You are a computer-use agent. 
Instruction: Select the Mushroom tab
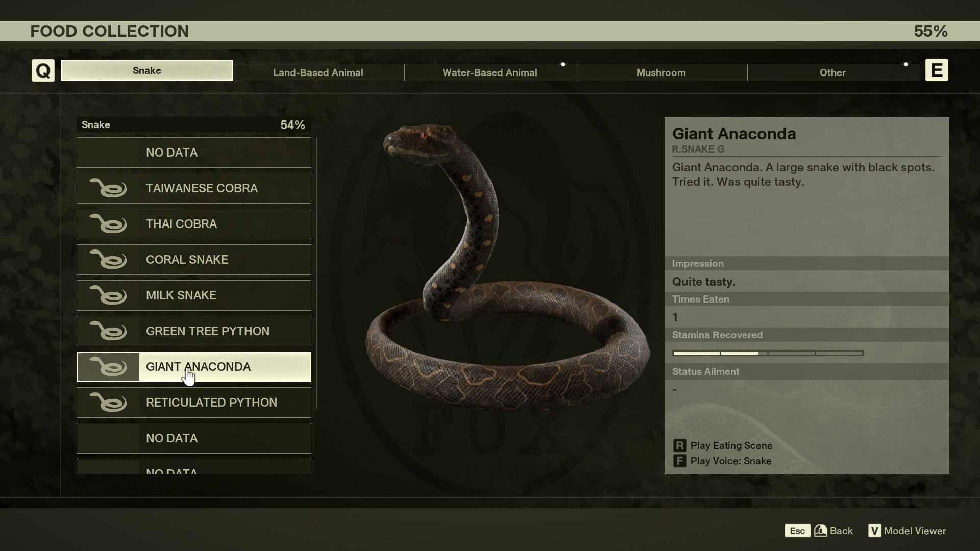point(661,72)
